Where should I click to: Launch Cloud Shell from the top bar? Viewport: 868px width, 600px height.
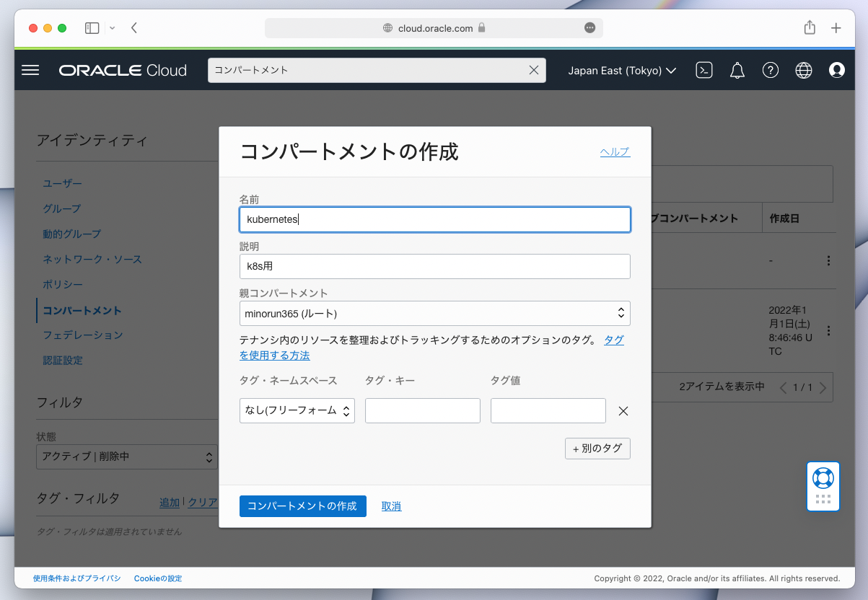[x=703, y=70]
